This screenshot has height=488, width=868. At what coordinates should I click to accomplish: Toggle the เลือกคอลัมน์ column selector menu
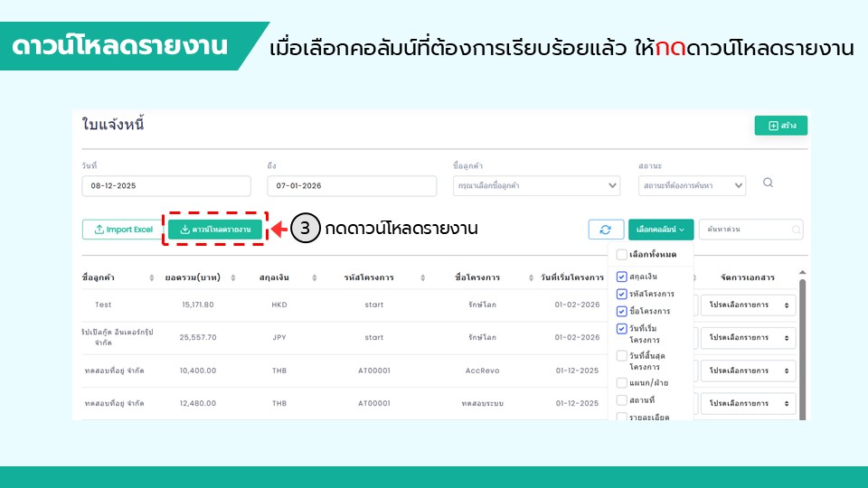coord(661,230)
